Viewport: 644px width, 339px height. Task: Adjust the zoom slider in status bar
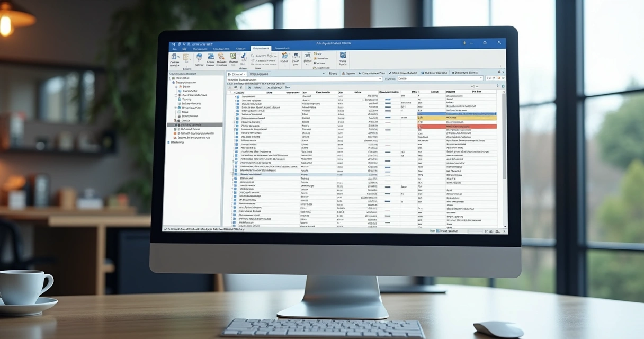(x=475, y=231)
